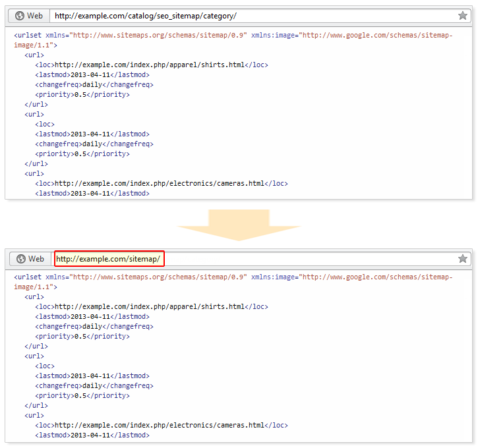Click the google.com sitemap-image schema in the /sitemap/ page
The height and width of the screenshot is (448, 478).
click(x=376, y=277)
